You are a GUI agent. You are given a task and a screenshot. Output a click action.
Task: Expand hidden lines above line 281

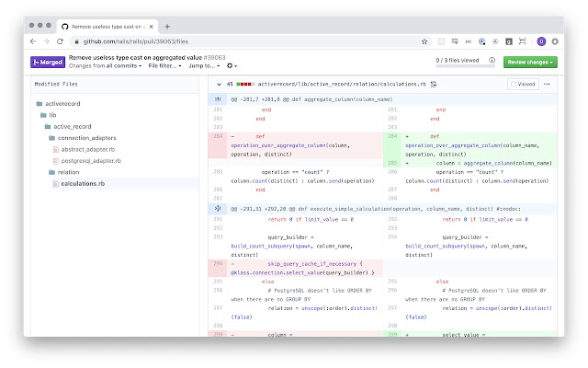click(218, 98)
